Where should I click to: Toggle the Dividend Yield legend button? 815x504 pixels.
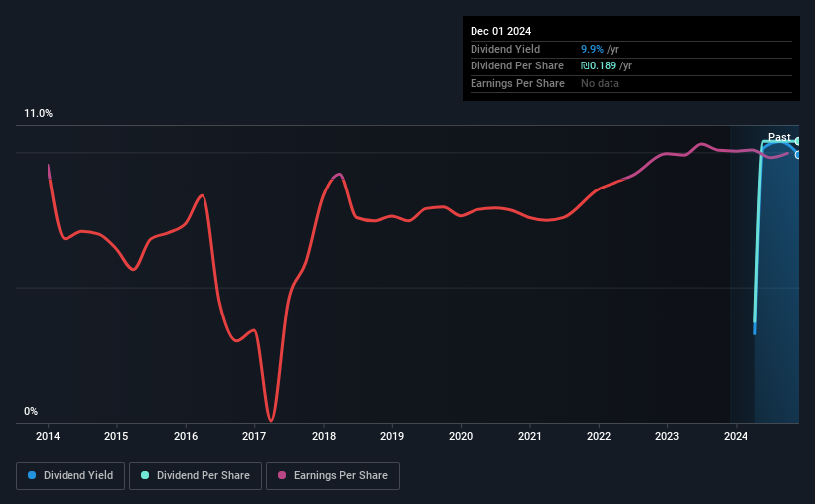(x=70, y=476)
